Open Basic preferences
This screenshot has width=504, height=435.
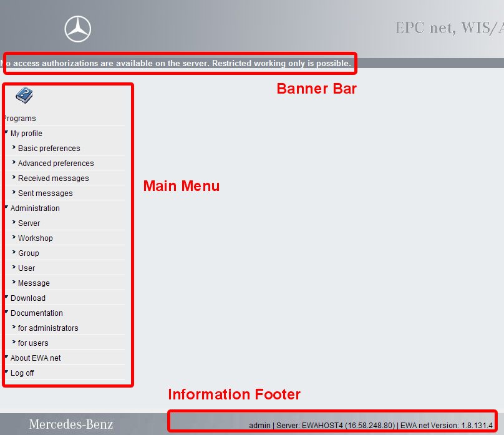click(49, 149)
